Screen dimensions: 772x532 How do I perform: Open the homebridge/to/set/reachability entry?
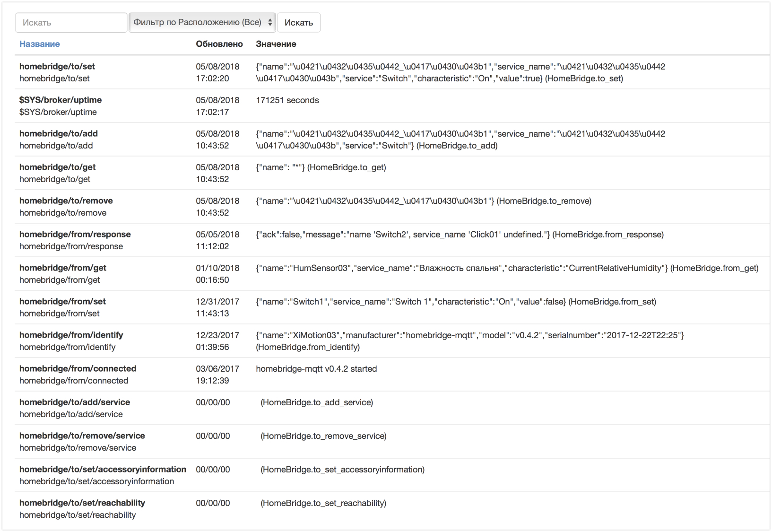coord(82,503)
